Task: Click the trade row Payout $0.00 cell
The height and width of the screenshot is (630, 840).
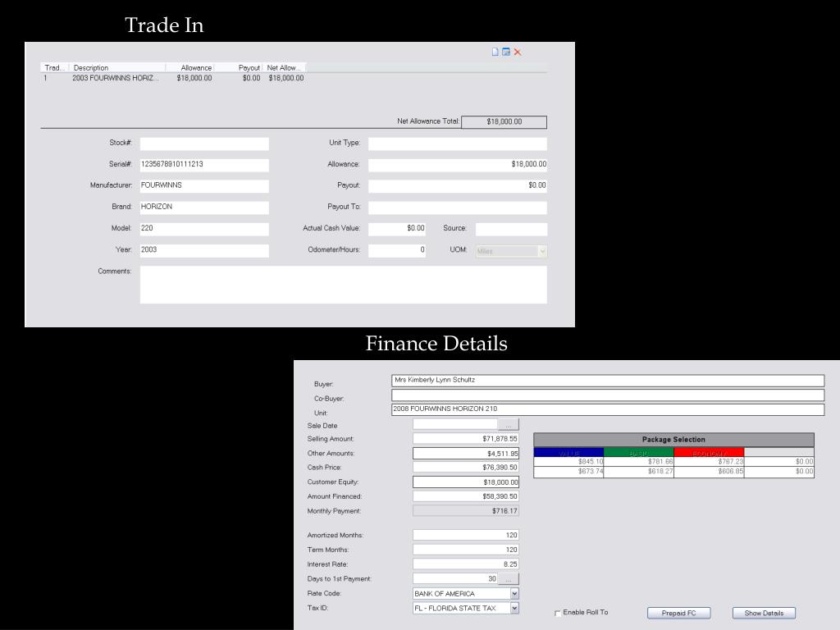Action: 251,78
